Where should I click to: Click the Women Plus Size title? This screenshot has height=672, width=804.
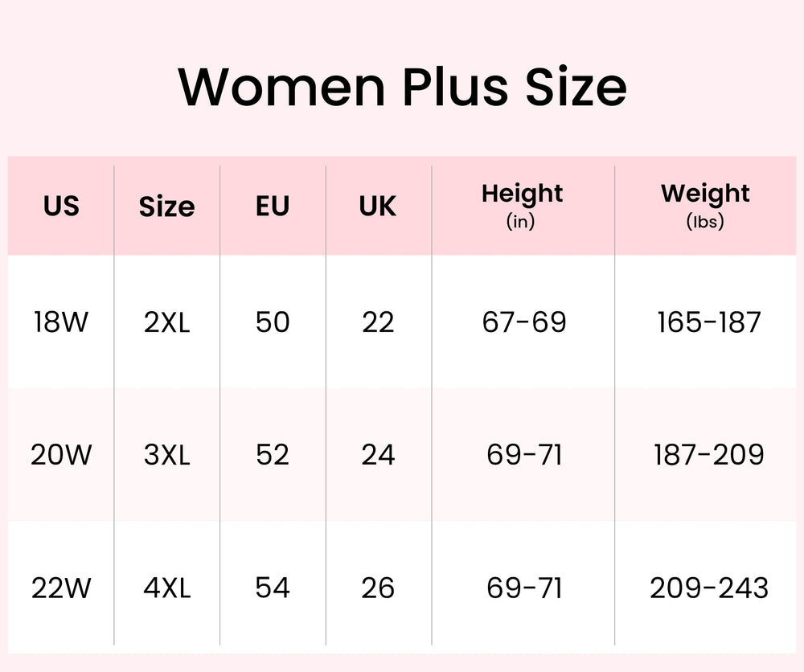tap(401, 86)
